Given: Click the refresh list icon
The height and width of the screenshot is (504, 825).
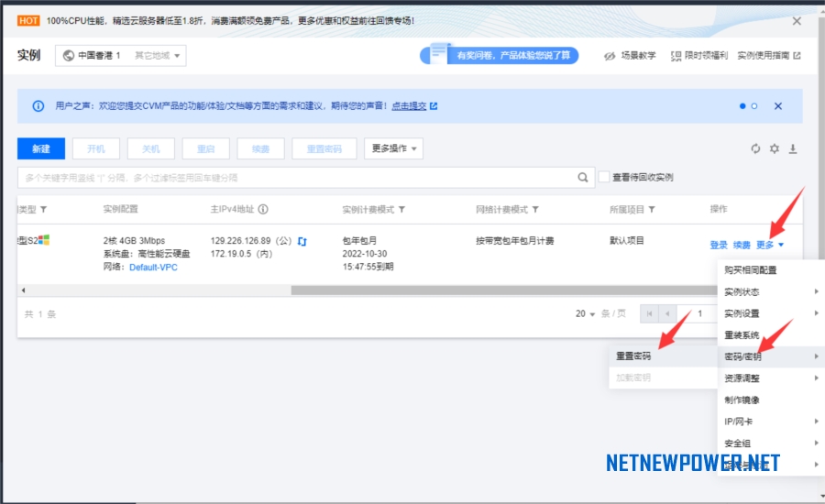Looking at the screenshot, I should [x=755, y=148].
